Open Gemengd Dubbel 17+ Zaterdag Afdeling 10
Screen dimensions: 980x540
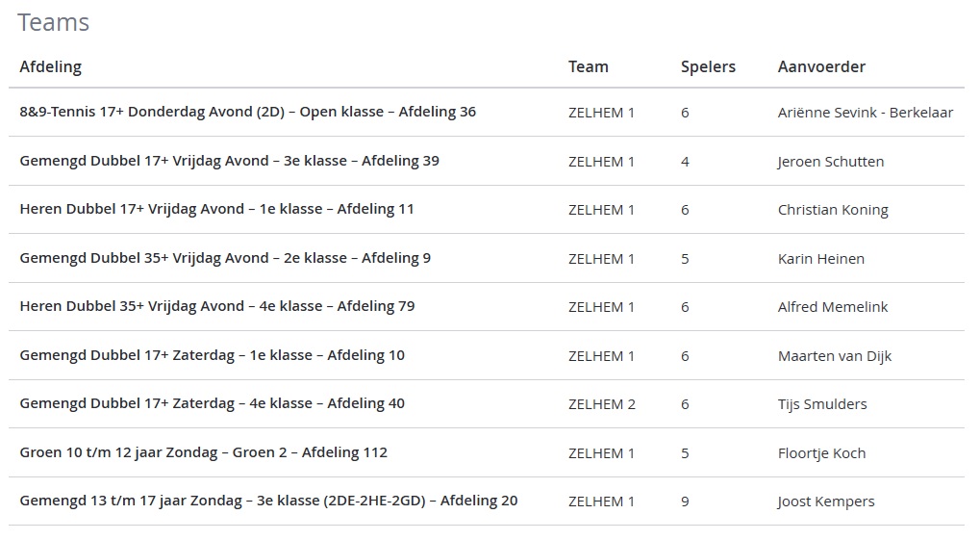(x=212, y=355)
